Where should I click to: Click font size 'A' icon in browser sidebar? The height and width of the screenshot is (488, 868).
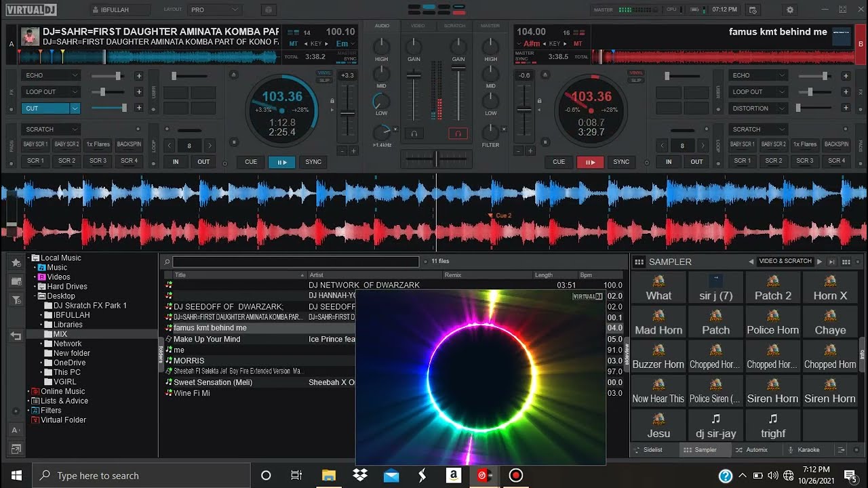16,430
